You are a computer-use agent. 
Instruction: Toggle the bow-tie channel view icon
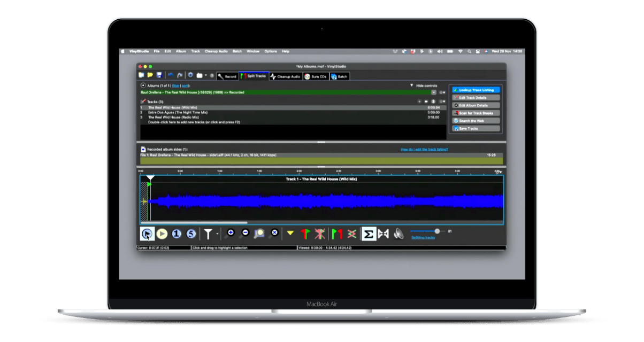click(383, 234)
